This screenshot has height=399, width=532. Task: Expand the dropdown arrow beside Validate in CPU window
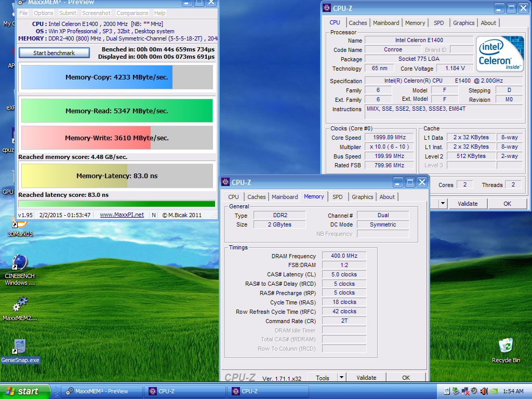[443, 204]
